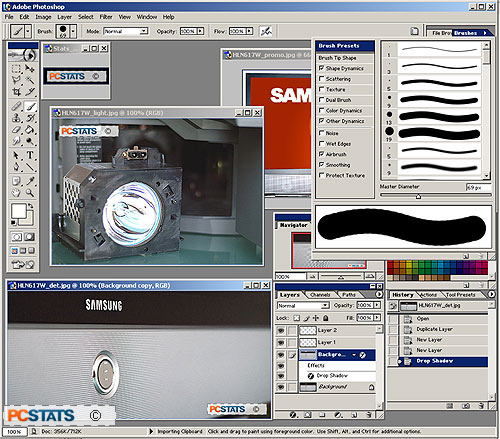Select the Brush tool in the toolbox
The height and width of the screenshot is (439, 500).
click(x=30, y=107)
